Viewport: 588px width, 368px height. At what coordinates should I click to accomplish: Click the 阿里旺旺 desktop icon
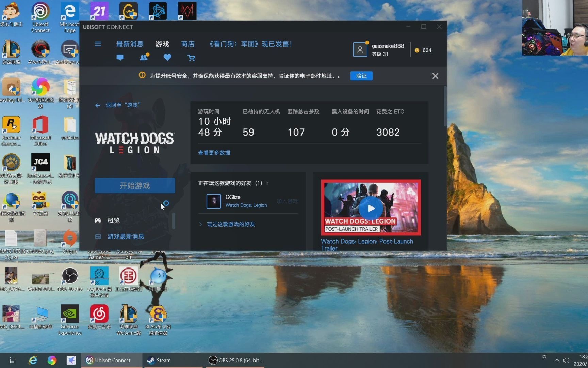(158, 279)
